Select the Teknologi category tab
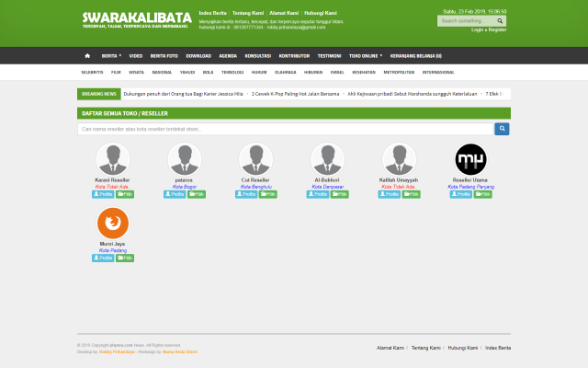The width and height of the screenshot is (588, 368). 233,72
